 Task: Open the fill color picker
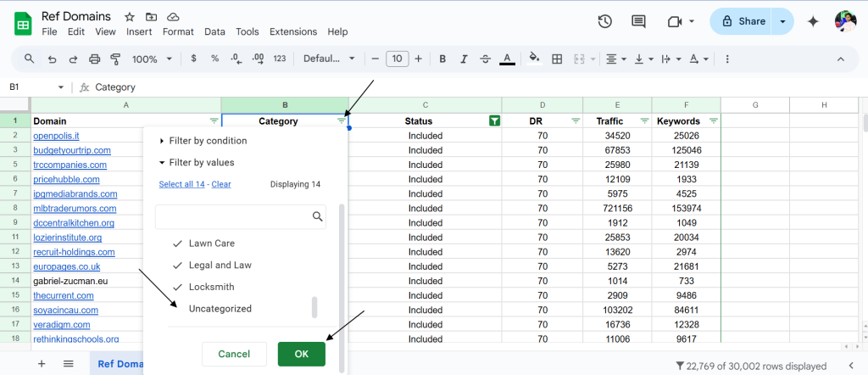[534, 59]
